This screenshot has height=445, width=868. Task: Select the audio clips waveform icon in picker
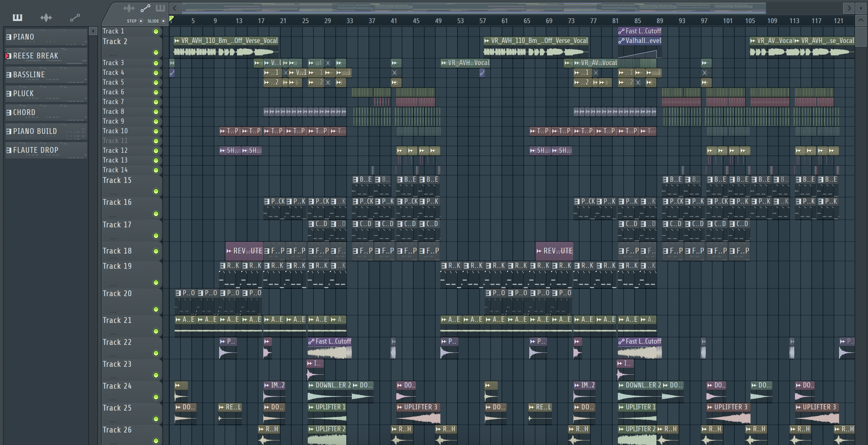click(x=46, y=18)
